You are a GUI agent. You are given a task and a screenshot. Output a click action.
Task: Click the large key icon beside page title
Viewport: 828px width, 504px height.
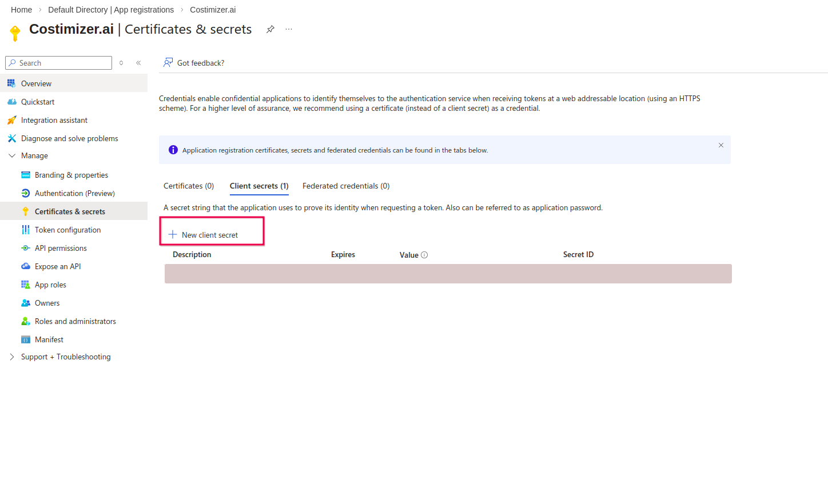tap(15, 33)
